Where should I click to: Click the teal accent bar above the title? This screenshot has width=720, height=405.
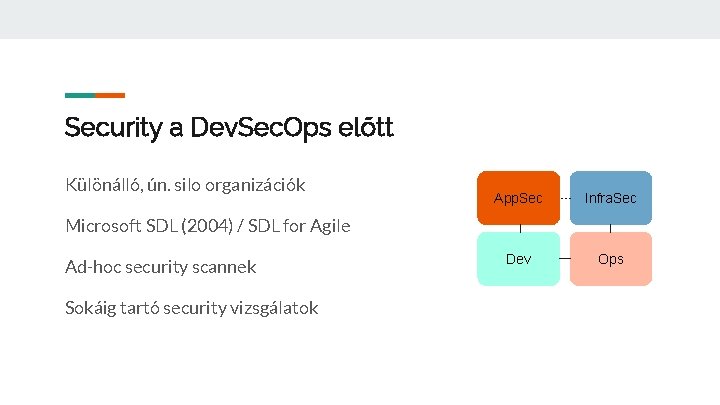(80, 95)
